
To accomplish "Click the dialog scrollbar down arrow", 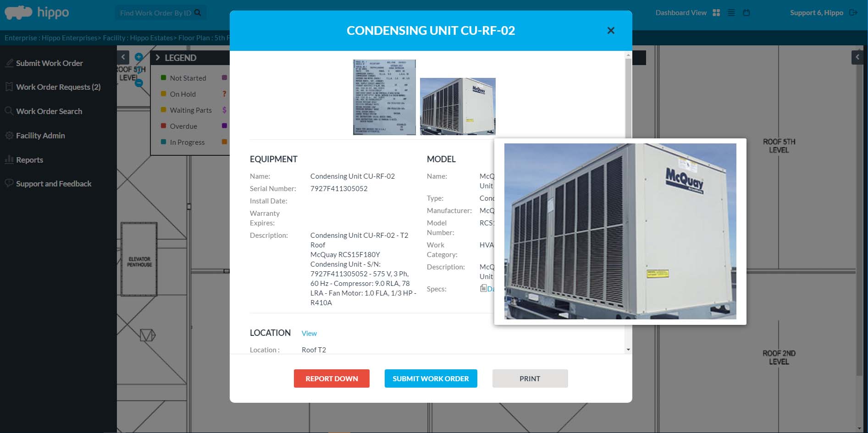I will pos(628,350).
